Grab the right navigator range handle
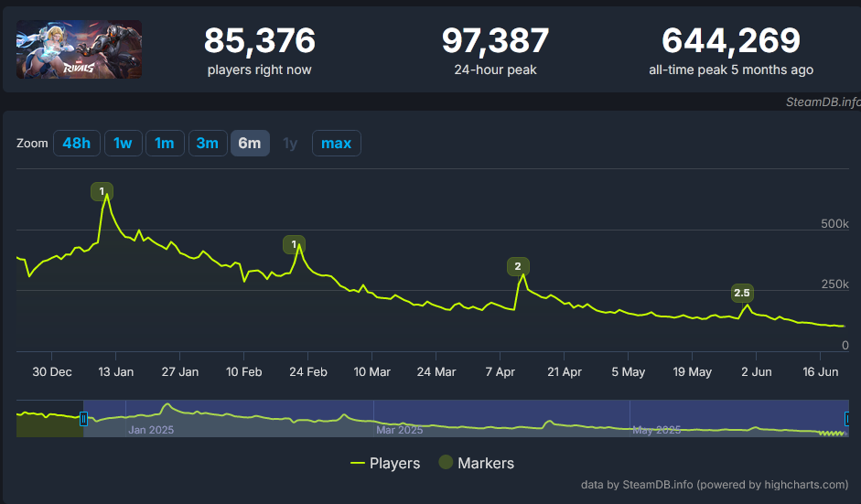Viewport: 861px width, 504px height. point(847,419)
